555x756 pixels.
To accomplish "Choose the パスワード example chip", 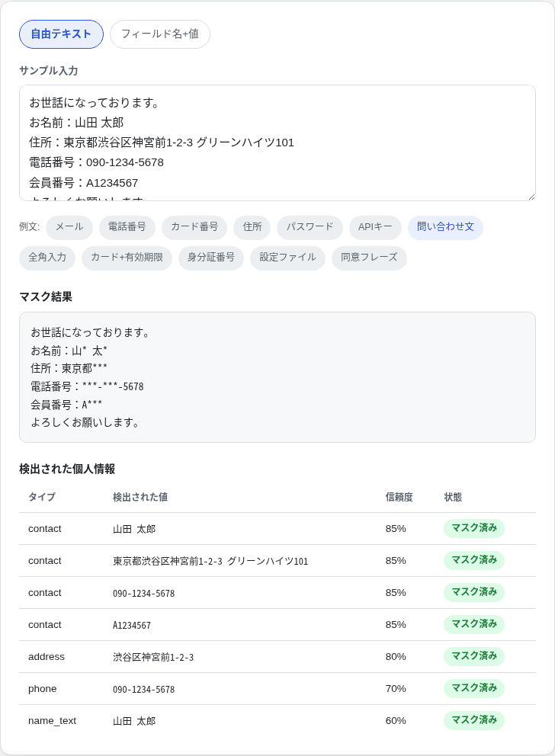I will [310, 227].
